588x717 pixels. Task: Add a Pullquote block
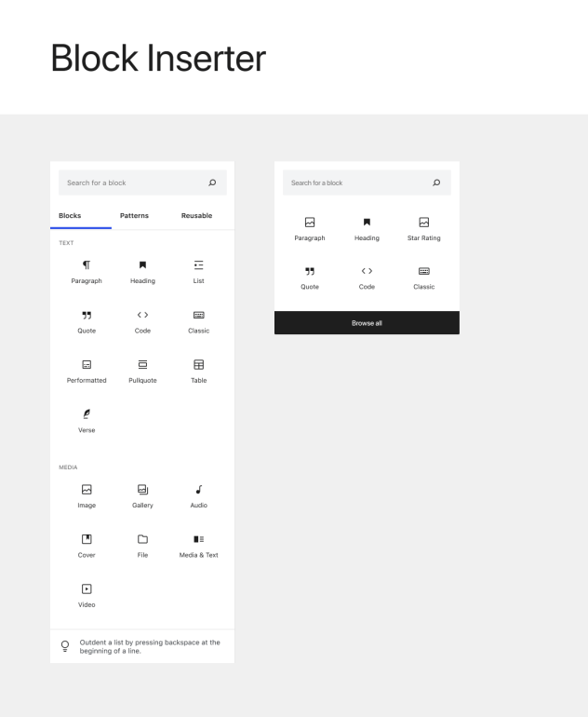(142, 372)
